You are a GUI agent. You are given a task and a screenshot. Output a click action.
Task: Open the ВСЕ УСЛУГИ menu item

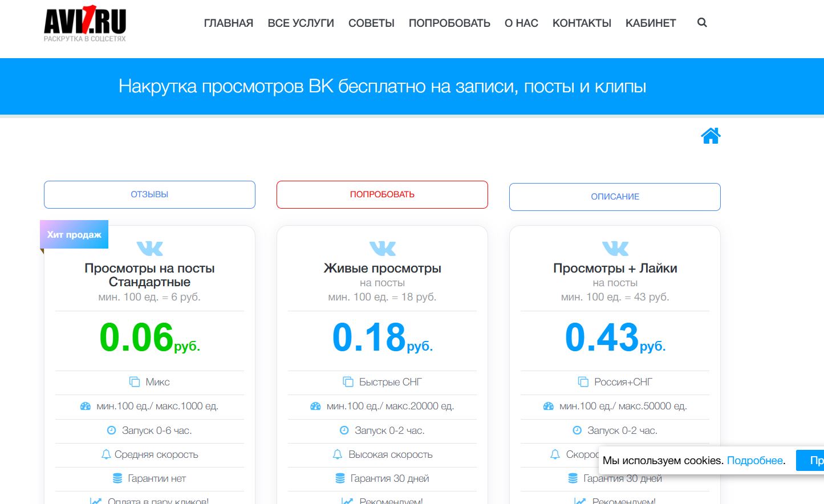(301, 23)
